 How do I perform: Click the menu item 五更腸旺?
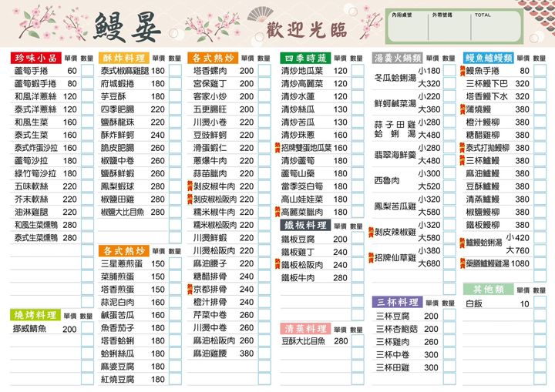(x=210, y=109)
